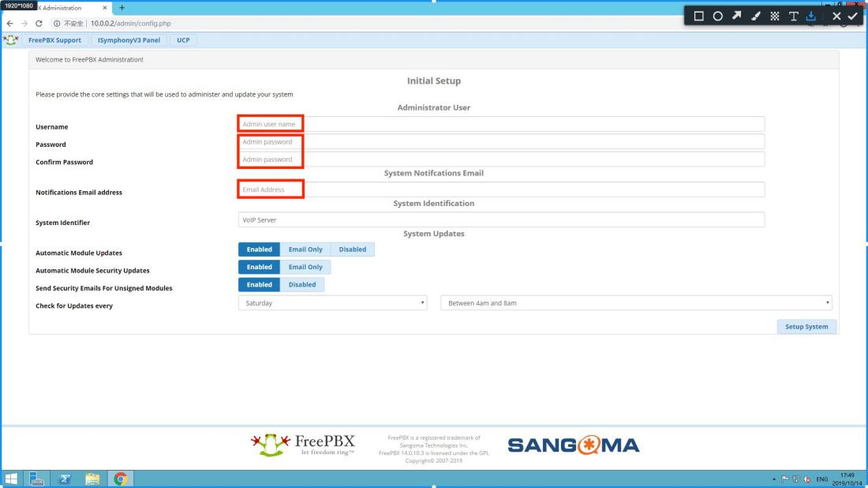
Task: Open PowerShell from the Windows taskbar
Action: (x=66, y=479)
